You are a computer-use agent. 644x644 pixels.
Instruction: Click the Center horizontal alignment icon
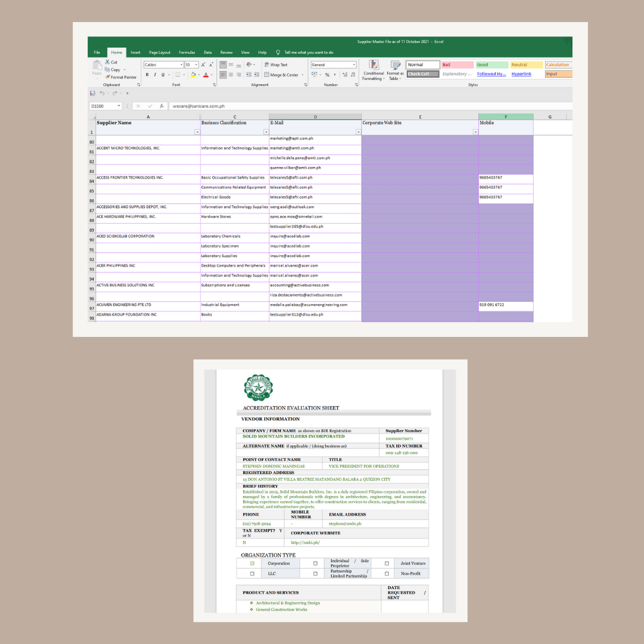pos(231,75)
